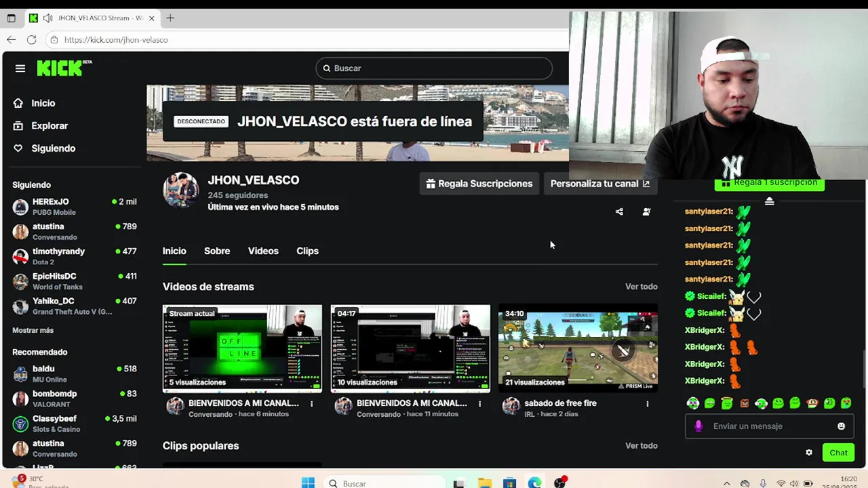The height and width of the screenshot is (488, 868).
Task: Click Regala 1 suscripción chat button
Action: (769, 184)
